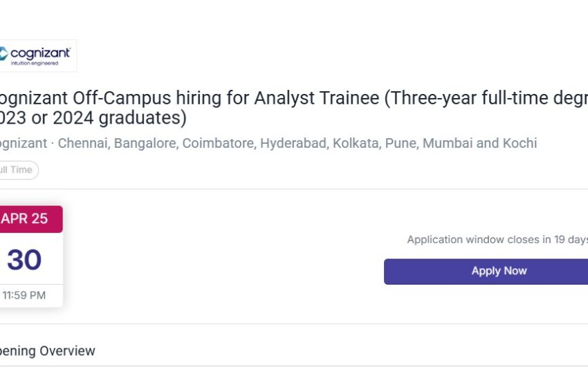Click the 'Application window closes in 19 days' notice
The width and height of the screenshot is (588, 380).
pyautogui.click(x=497, y=240)
